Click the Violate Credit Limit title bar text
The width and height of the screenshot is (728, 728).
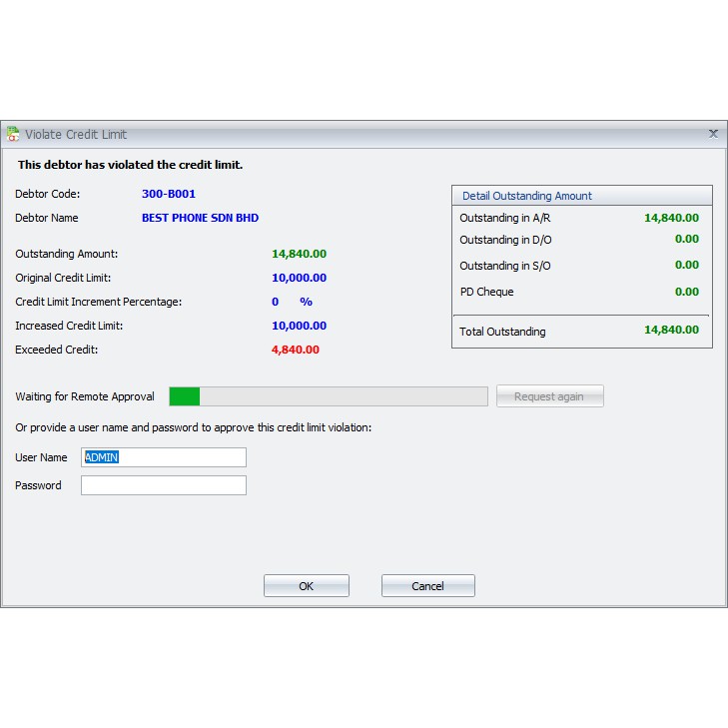(76, 134)
